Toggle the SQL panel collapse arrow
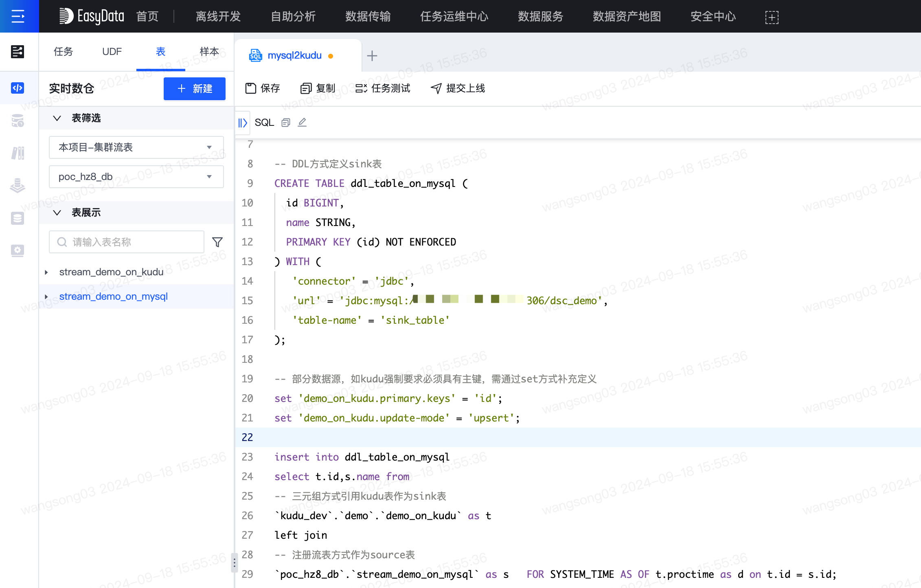 point(242,122)
